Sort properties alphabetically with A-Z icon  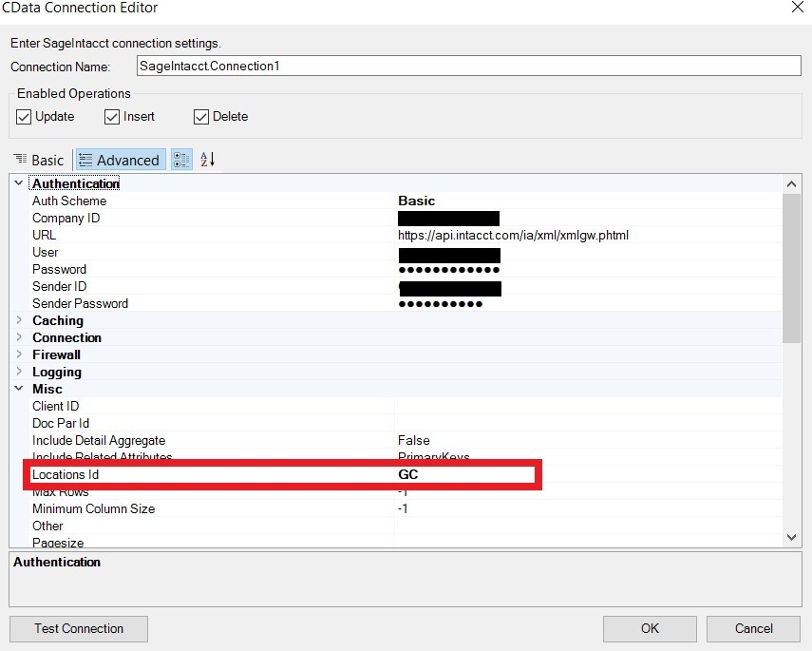tap(207, 160)
